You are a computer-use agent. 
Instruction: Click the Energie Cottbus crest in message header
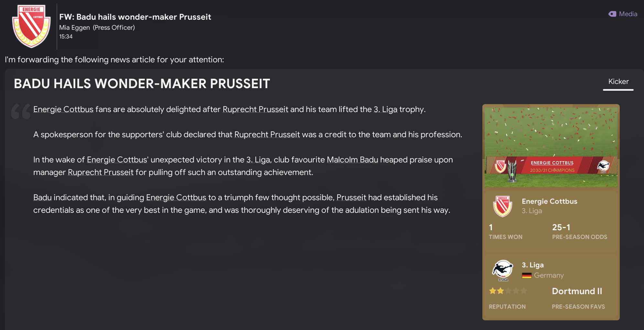[x=31, y=26]
